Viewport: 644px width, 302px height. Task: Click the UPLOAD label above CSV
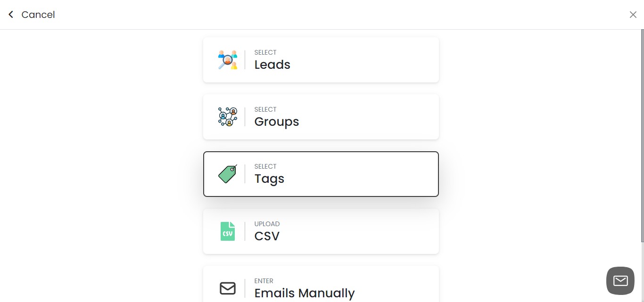[267, 224]
